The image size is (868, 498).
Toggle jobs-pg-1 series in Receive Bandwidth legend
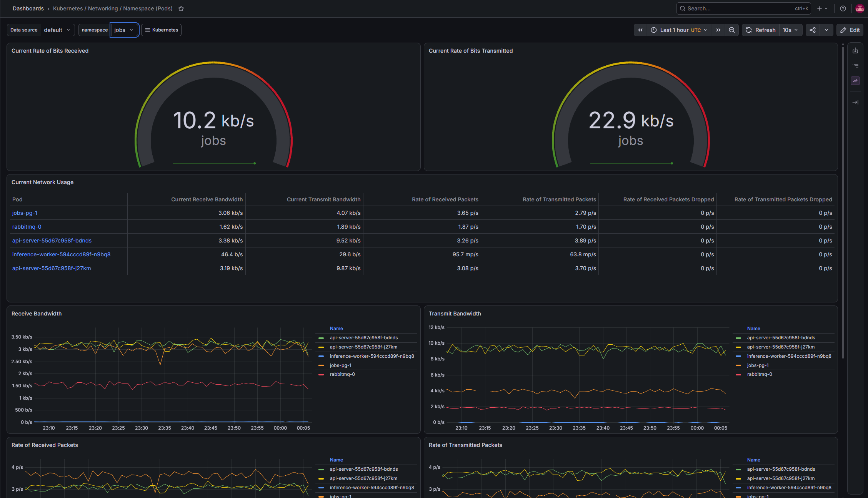pyautogui.click(x=340, y=365)
